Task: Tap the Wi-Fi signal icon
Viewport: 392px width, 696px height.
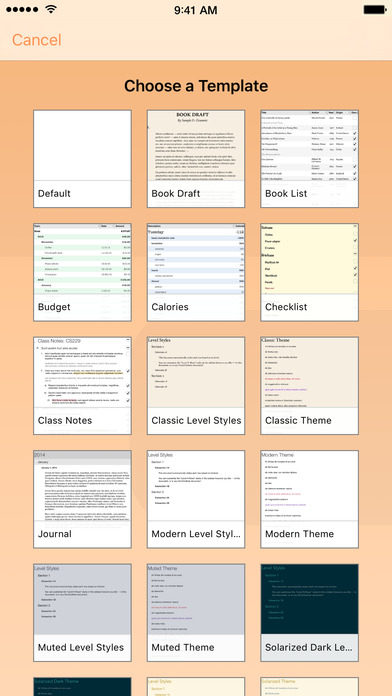Action: pyautogui.click(x=51, y=9)
